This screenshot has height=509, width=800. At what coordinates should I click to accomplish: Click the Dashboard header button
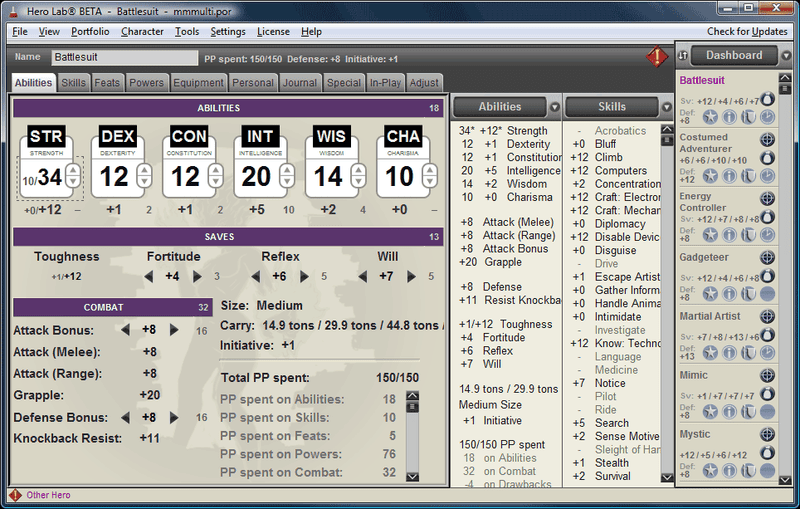(x=734, y=56)
